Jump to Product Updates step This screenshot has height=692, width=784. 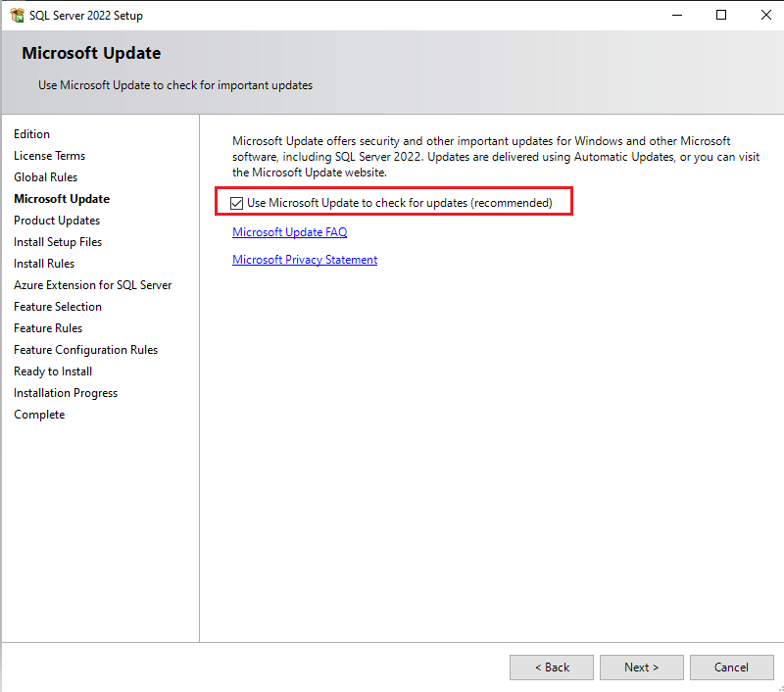click(57, 221)
